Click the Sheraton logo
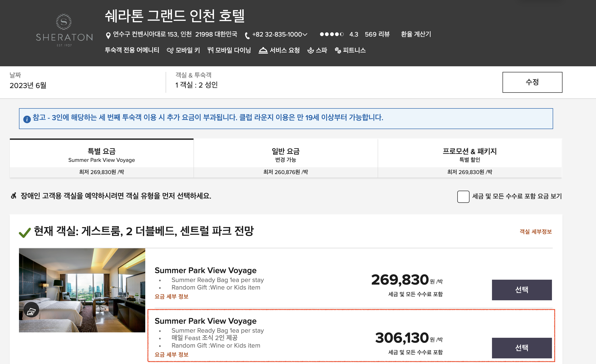This screenshot has width=596, height=364. click(x=64, y=30)
